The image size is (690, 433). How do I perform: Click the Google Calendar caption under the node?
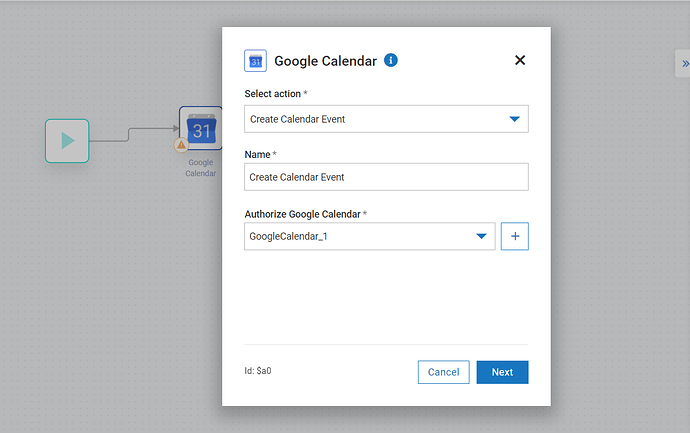click(201, 168)
